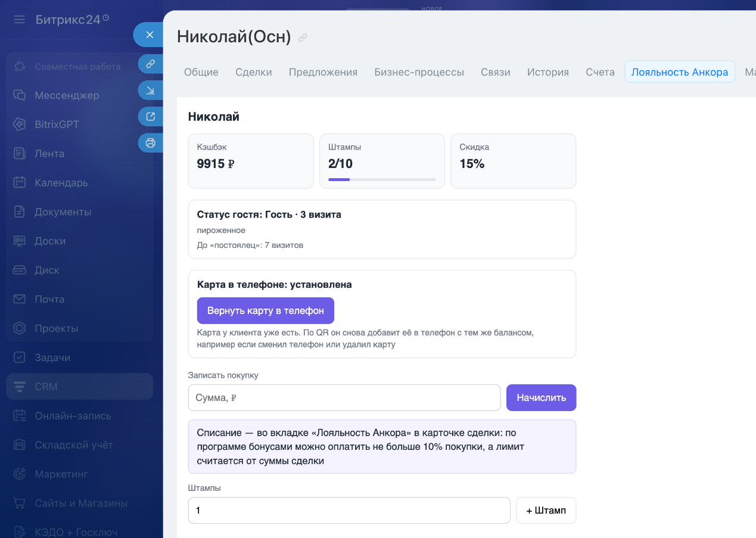Click the Записать покупку label
Image resolution: width=756 pixels, height=538 pixels.
coord(223,375)
